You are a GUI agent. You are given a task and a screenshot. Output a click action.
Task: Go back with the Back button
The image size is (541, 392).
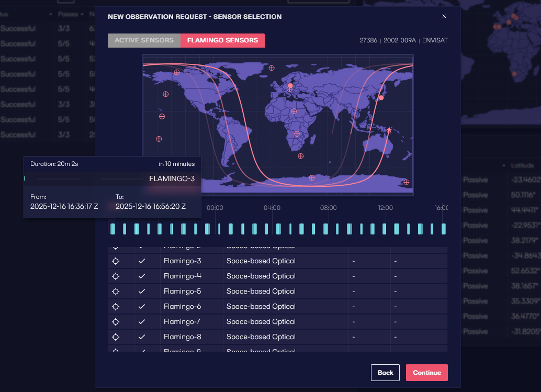pyautogui.click(x=385, y=373)
